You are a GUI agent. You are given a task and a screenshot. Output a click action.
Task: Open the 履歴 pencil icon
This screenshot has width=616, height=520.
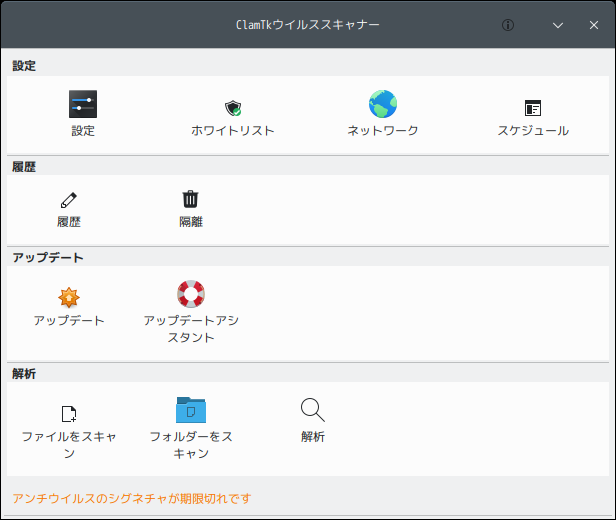point(69,200)
